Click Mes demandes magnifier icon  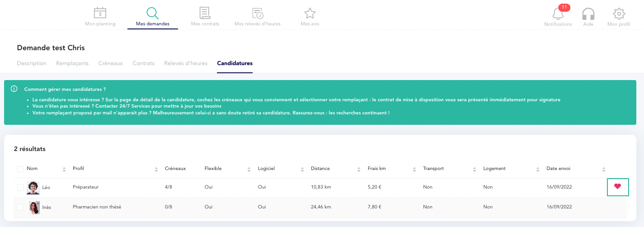click(x=153, y=13)
